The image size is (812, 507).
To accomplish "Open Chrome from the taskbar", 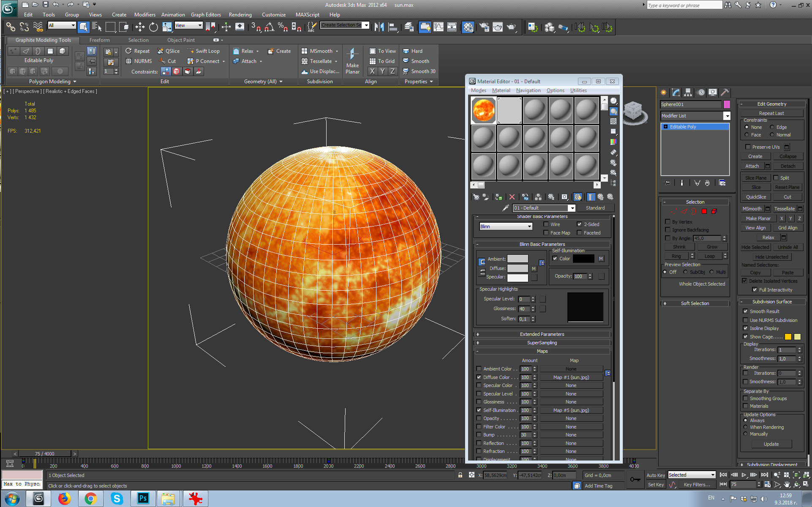I will pyautogui.click(x=90, y=499).
